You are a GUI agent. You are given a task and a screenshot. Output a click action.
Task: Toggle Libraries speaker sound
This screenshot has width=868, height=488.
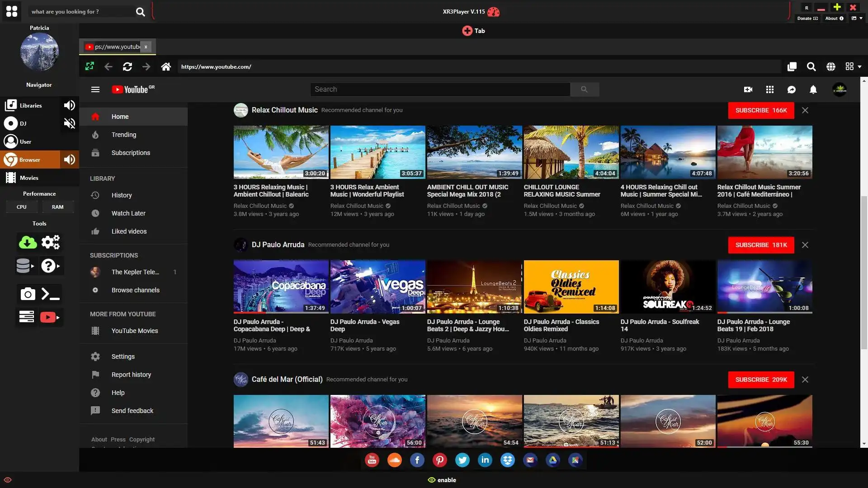[x=70, y=105]
